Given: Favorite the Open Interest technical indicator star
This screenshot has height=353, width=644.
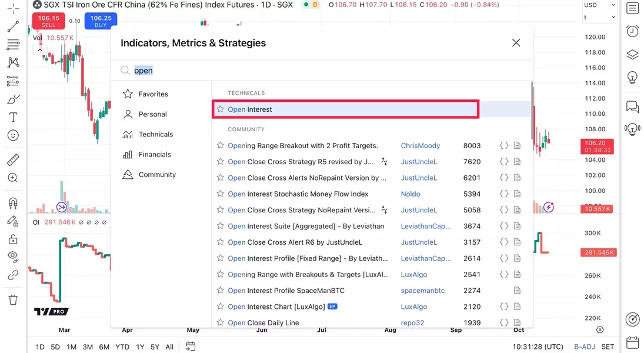Looking at the screenshot, I should tap(221, 109).
